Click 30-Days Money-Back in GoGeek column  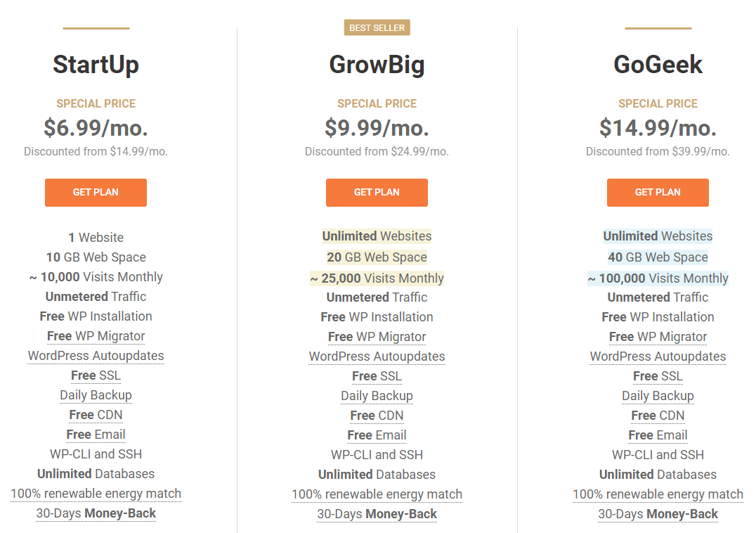tap(658, 514)
